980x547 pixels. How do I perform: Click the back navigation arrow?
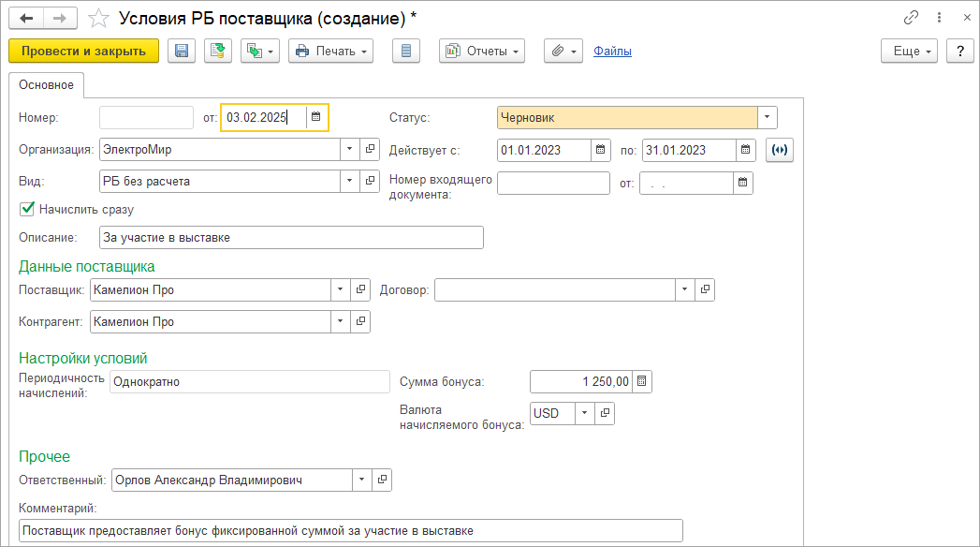tap(26, 18)
